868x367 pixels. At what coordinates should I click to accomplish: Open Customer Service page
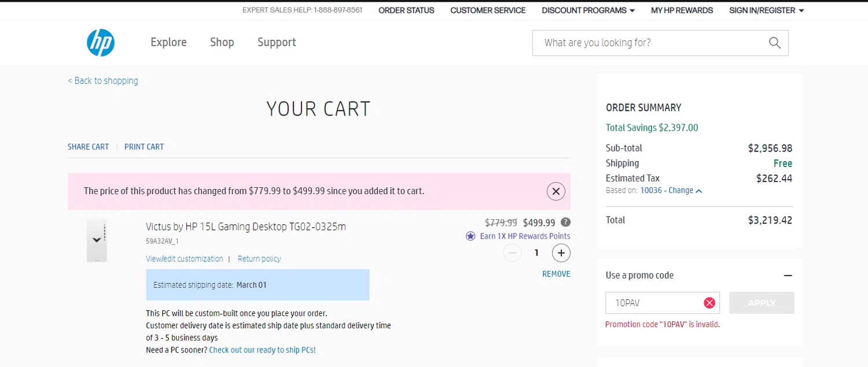tap(488, 10)
